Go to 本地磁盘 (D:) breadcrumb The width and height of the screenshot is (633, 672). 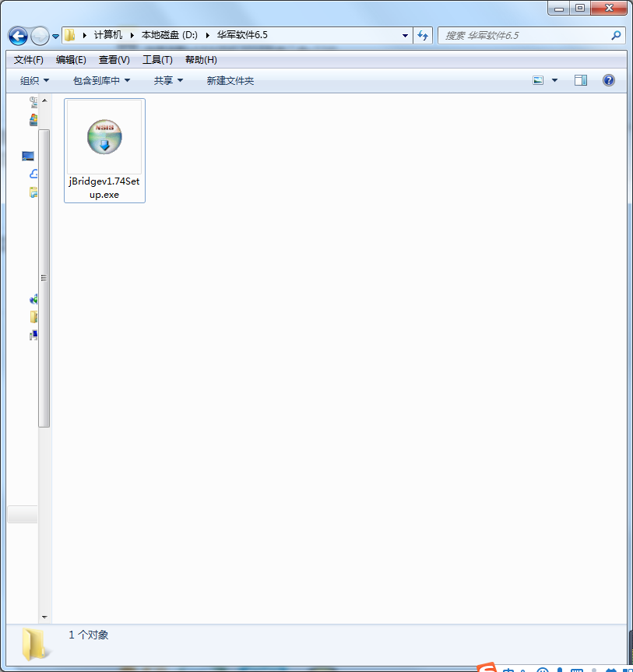169,35
